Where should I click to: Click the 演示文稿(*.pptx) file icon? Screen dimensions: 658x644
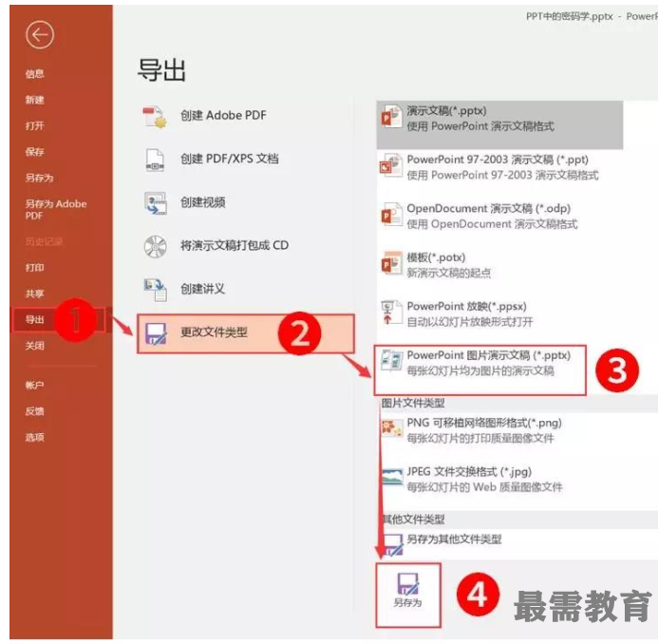click(391, 117)
